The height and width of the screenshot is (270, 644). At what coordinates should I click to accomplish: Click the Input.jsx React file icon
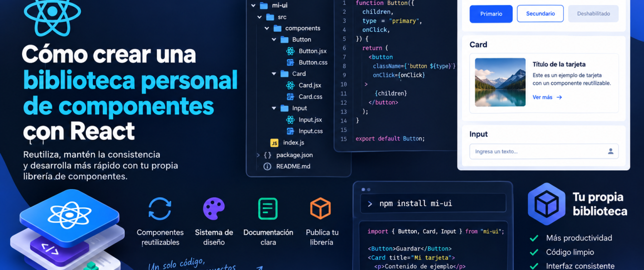coord(291,120)
